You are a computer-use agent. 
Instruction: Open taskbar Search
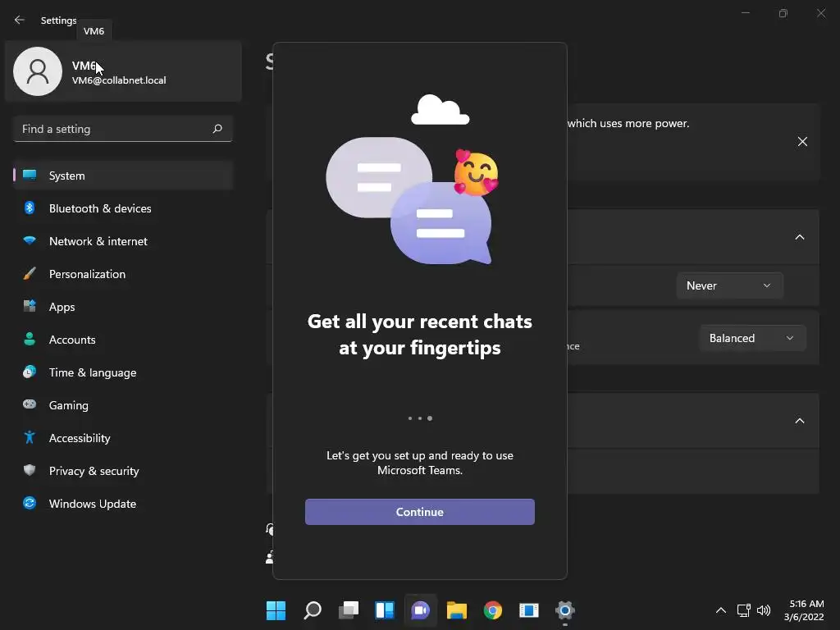(x=313, y=610)
